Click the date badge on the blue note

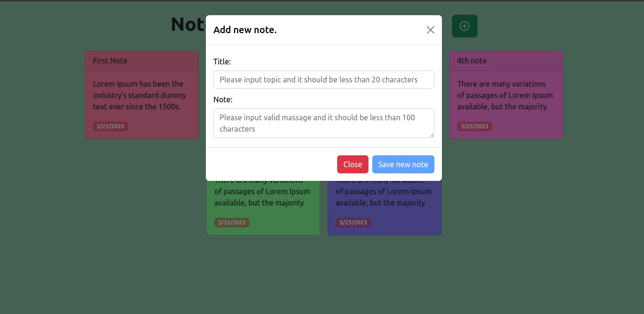(353, 222)
